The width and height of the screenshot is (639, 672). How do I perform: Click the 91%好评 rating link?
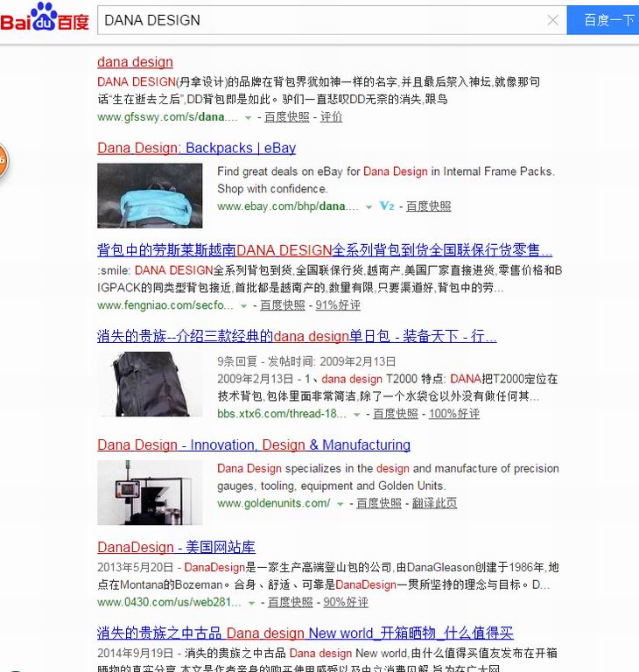pyautogui.click(x=338, y=305)
